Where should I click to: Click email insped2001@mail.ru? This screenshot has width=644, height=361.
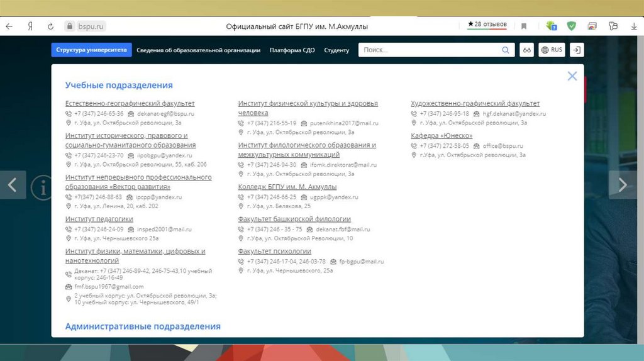click(x=164, y=229)
